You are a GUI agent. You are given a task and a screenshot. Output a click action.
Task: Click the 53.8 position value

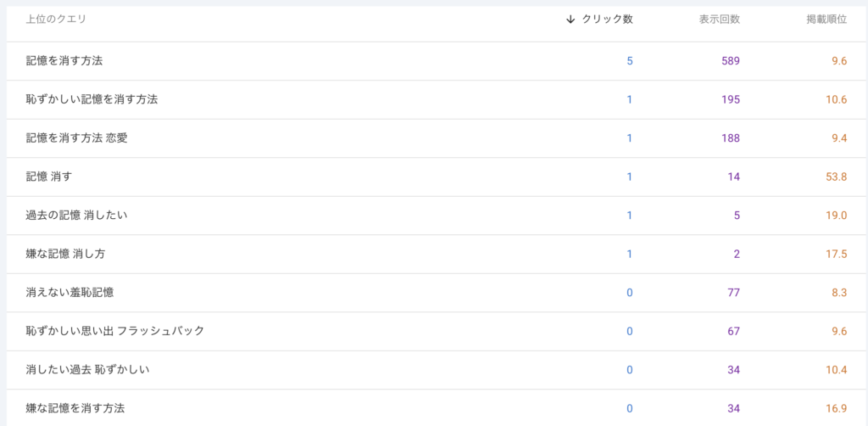(836, 177)
